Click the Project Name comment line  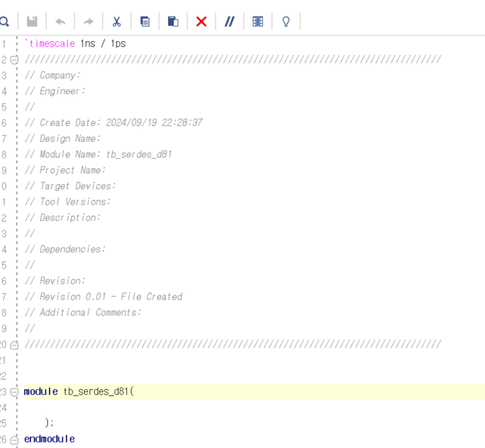pos(65,170)
